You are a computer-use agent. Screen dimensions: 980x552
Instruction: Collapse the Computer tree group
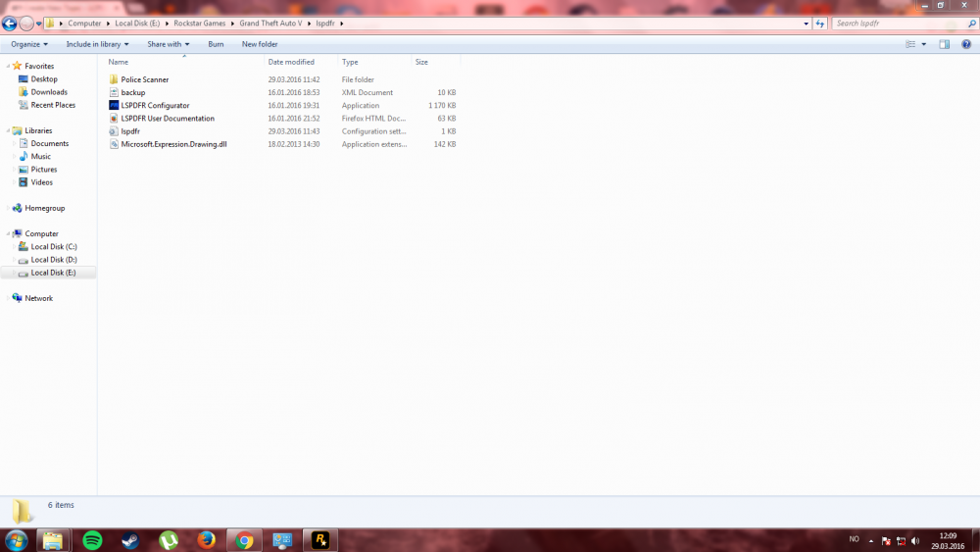click(x=8, y=233)
